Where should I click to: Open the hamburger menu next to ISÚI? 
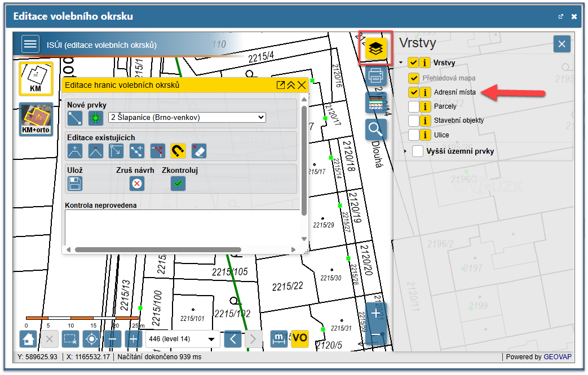pyautogui.click(x=30, y=44)
